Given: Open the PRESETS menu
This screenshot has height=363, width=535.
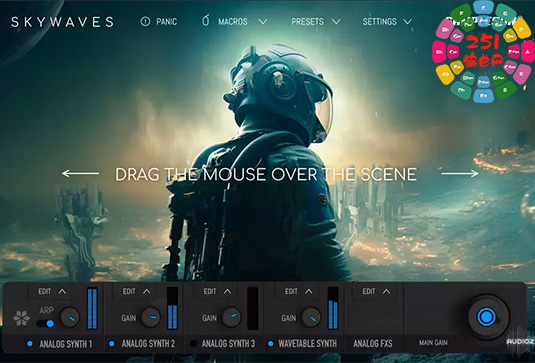Looking at the screenshot, I should pos(307,21).
